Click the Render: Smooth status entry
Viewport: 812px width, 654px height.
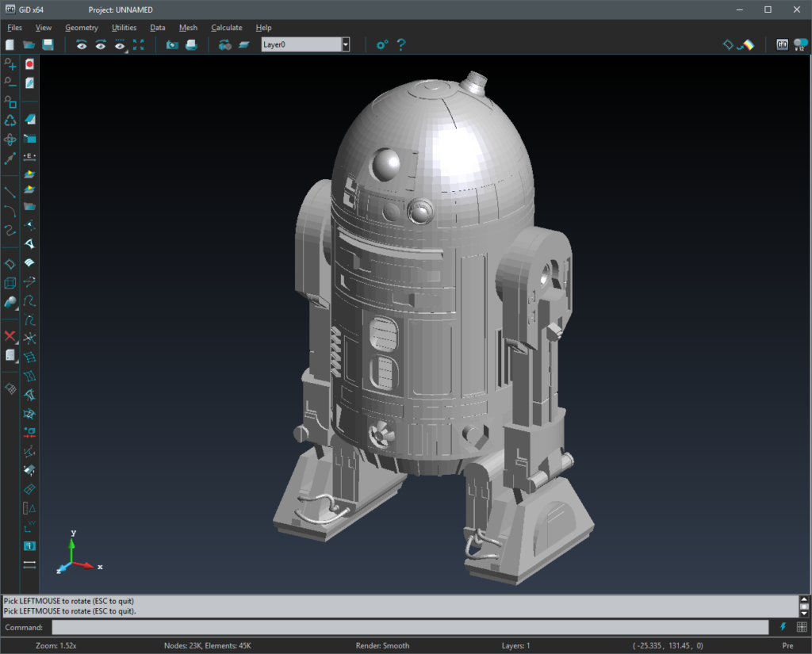pyautogui.click(x=382, y=646)
